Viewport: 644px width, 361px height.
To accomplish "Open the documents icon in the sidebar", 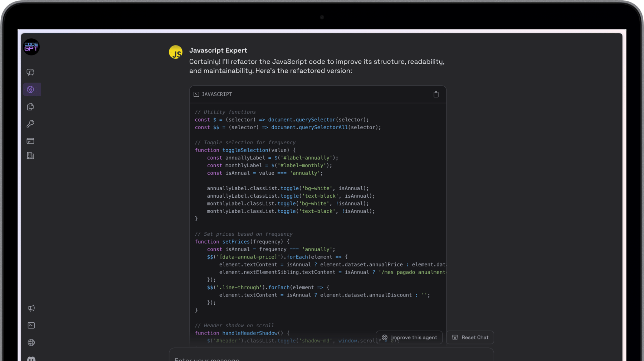I will click(x=30, y=107).
